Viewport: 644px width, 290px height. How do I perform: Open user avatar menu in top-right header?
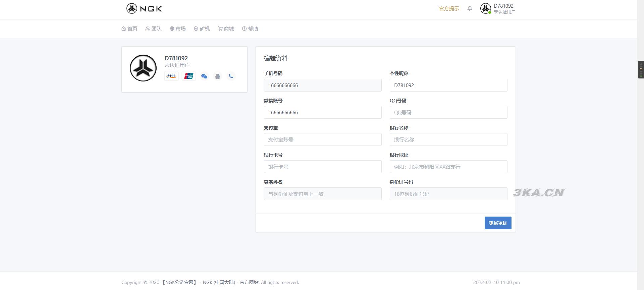485,9
